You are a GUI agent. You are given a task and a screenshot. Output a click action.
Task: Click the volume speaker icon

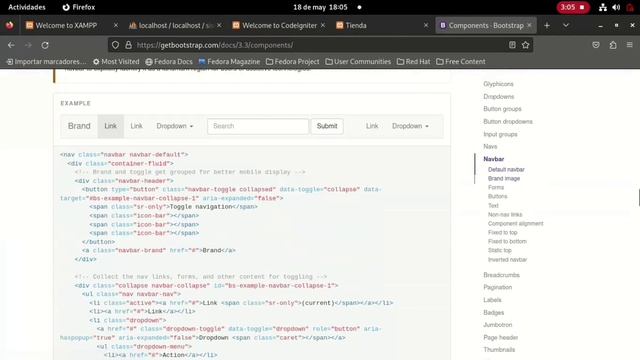tap(616, 7)
